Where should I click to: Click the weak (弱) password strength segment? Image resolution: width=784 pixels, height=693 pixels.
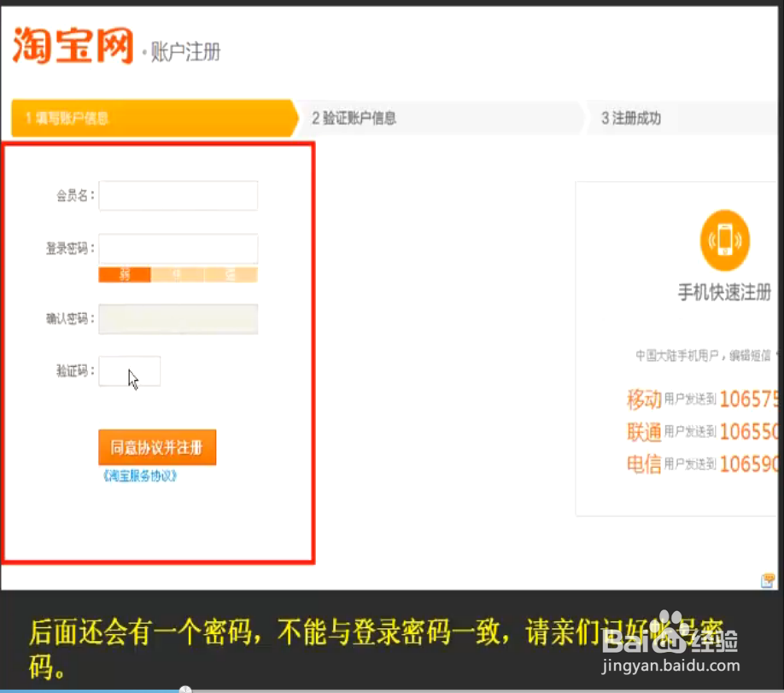point(125,275)
